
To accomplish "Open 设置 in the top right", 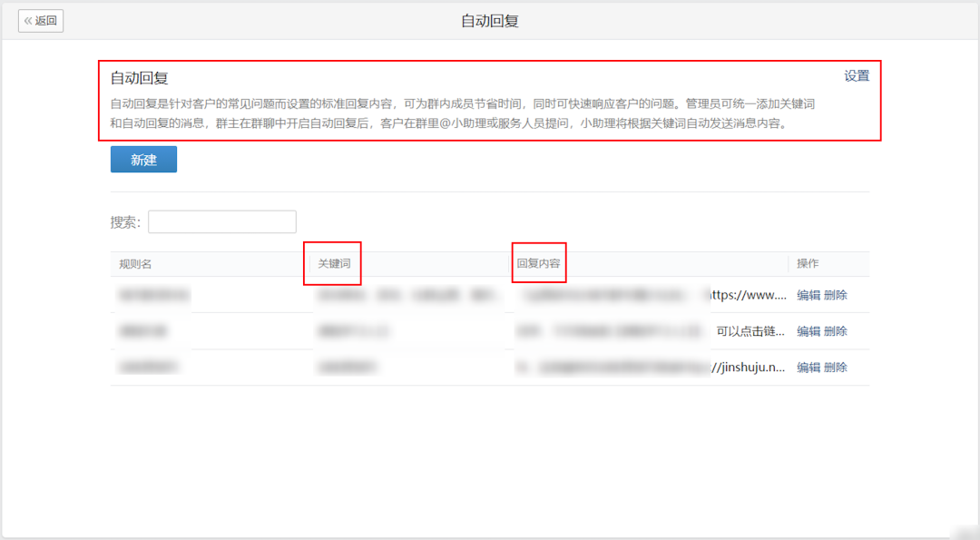I will [x=856, y=76].
